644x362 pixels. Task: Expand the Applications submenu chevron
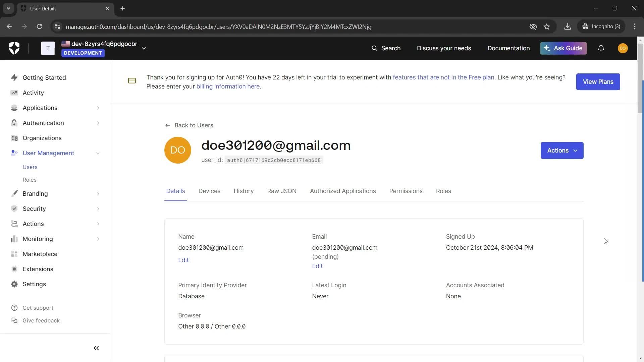point(98,108)
